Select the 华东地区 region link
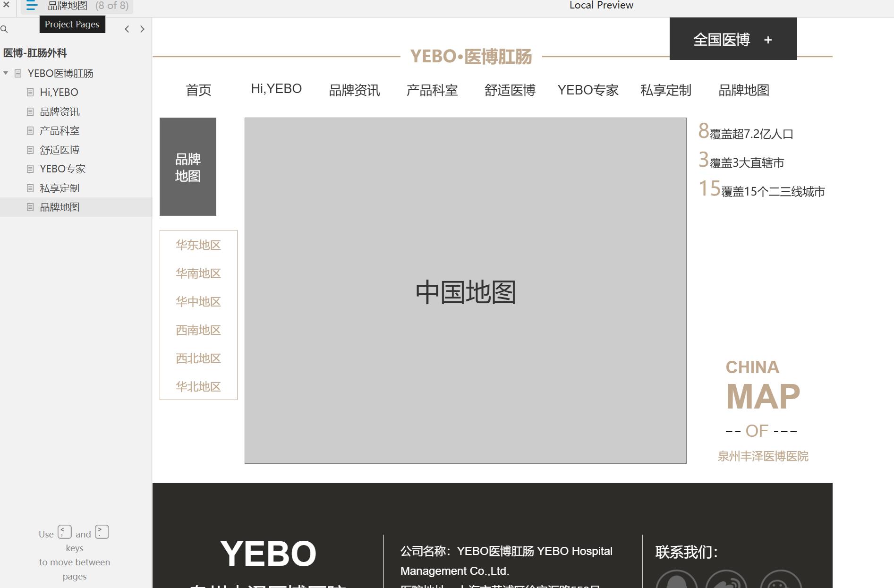 point(198,245)
